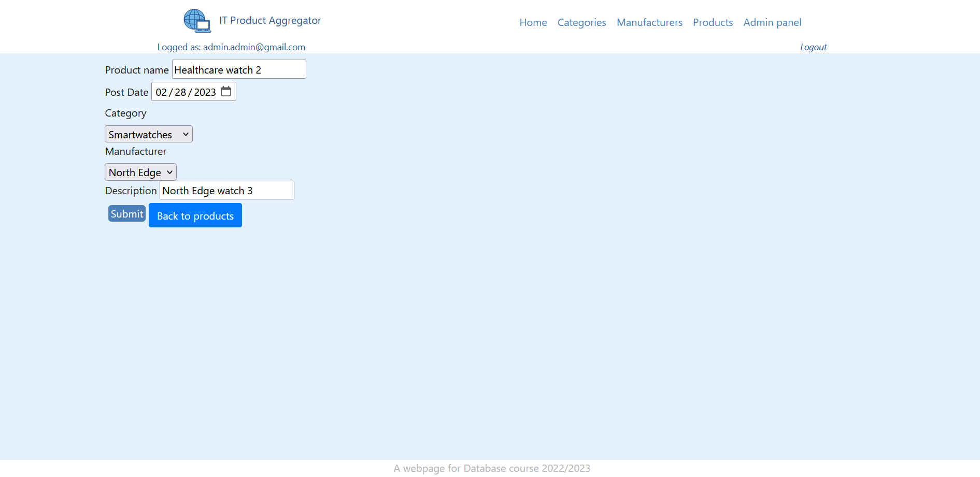
Task: Focus the Product name text field
Action: click(238, 69)
